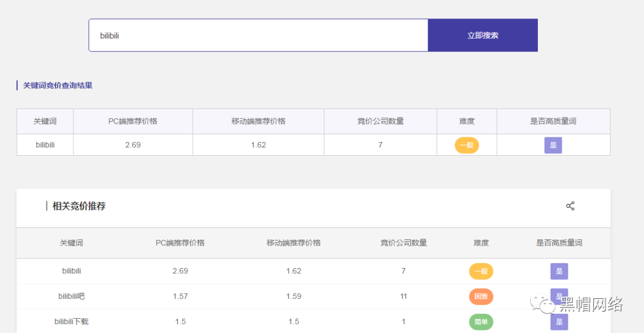This screenshot has width=644, height=333.
Task: Click the 关键词 header in the recommendation table
Action: (72, 243)
